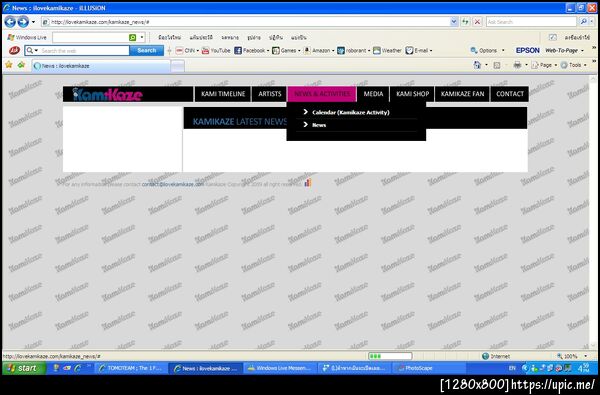The height and width of the screenshot is (395, 600).
Task: Open the Amazon toolbar shortcut
Action: (x=319, y=51)
